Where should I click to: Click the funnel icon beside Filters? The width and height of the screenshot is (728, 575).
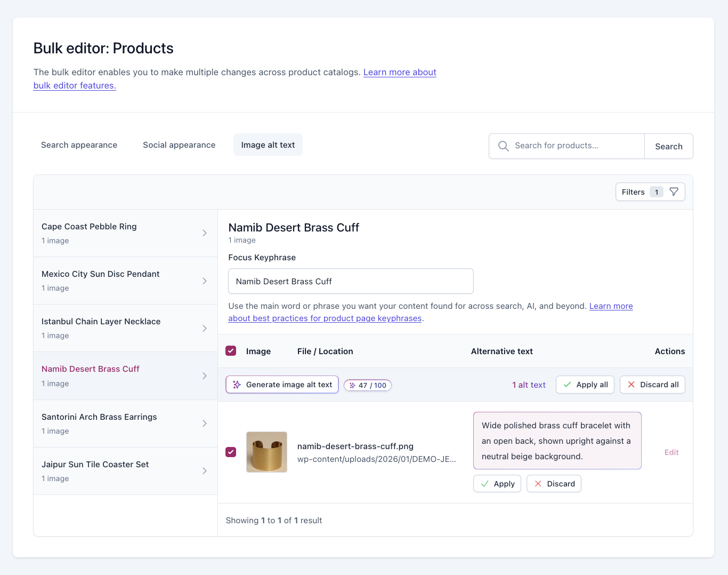[674, 192]
